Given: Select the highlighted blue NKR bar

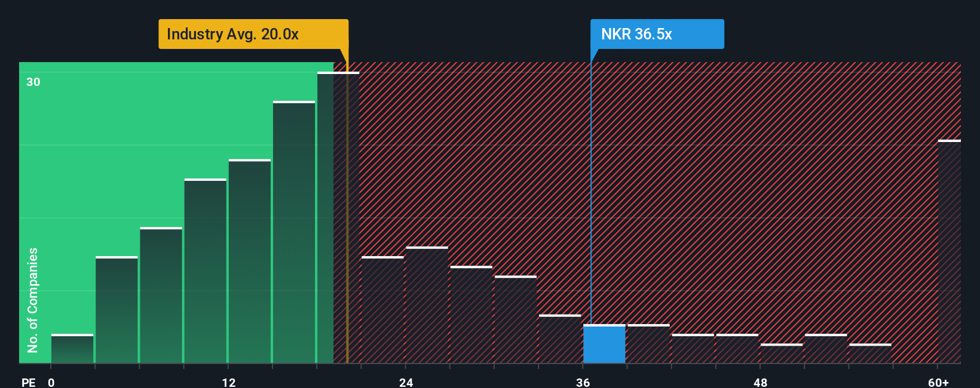Looking at the screenshot, I should (604, 344).
